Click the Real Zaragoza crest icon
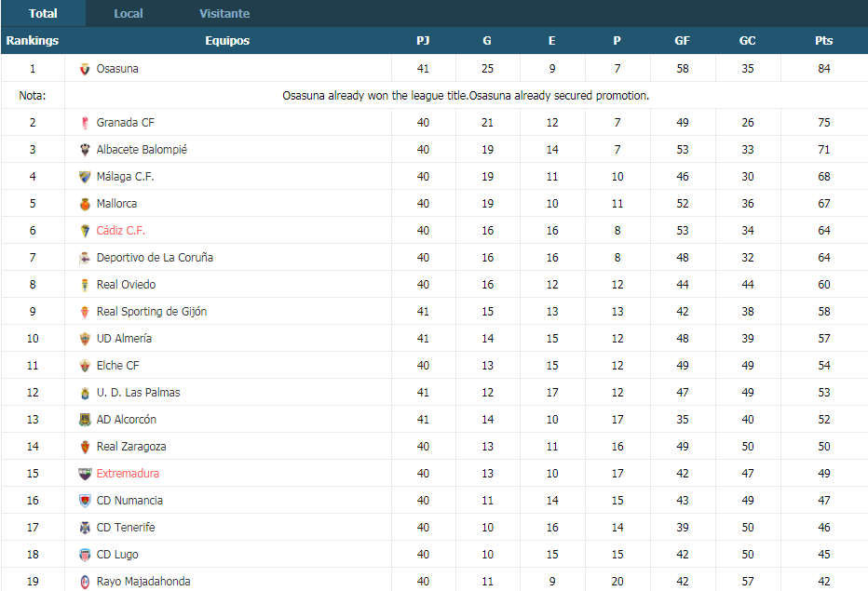 [x=85, y=447]
